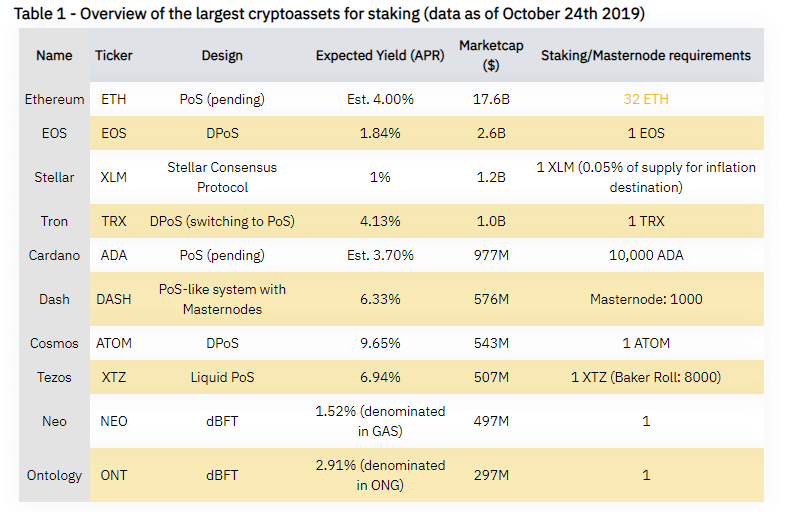
Task: Click the Ontology name cell
Action: (54, 475)
